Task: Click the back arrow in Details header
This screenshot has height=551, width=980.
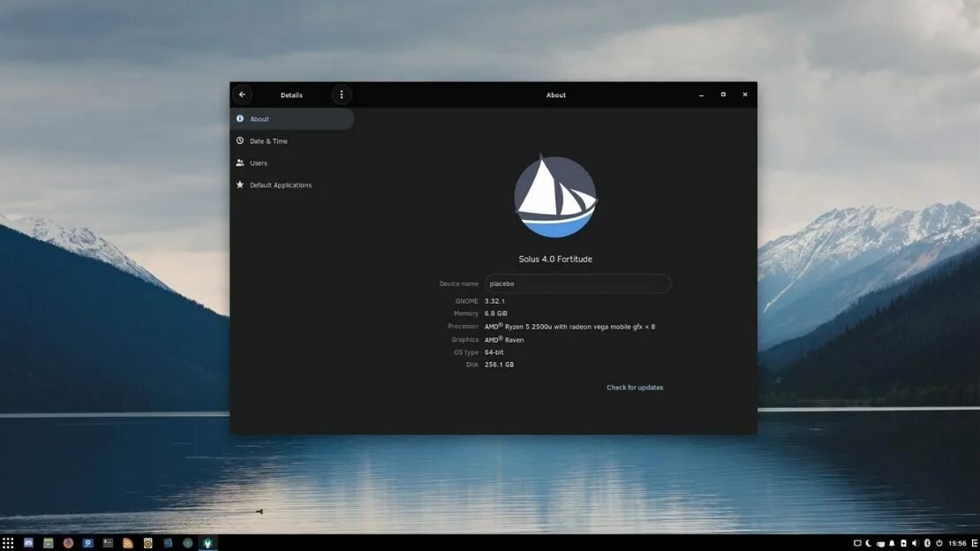Action: click(x=243, y=94)
